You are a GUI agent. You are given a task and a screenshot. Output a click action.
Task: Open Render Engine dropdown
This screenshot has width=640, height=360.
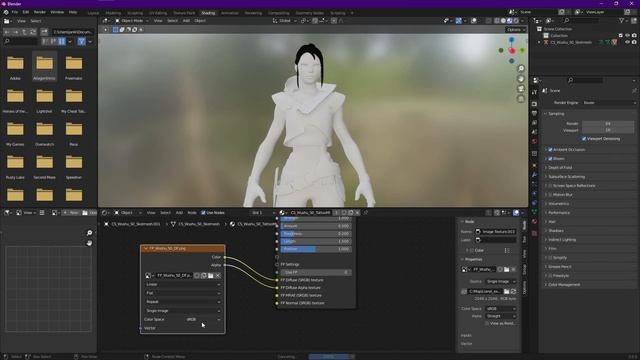tap(608, 103)
